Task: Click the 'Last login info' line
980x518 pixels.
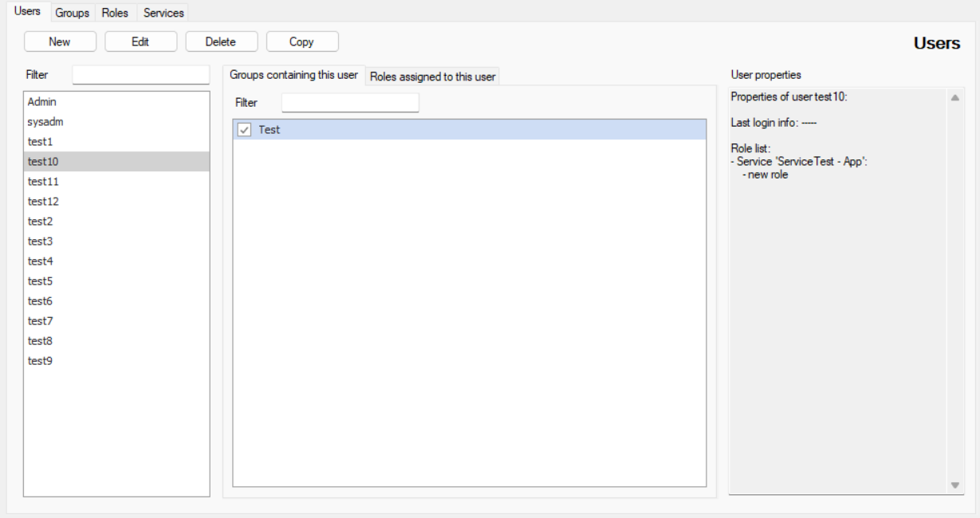Action: 773,123
